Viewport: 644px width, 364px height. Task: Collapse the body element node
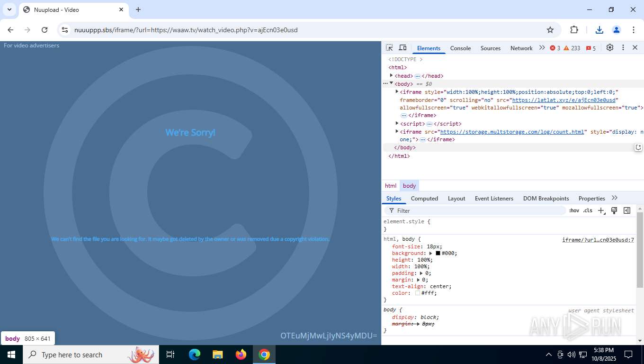point(391,83)
